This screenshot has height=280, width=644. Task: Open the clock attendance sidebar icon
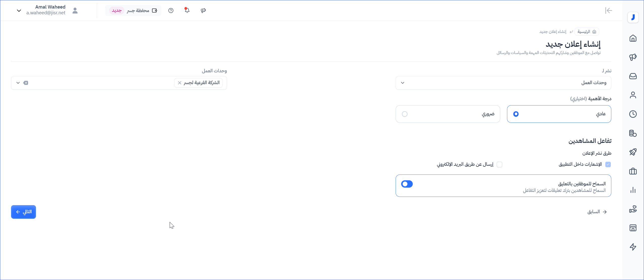633,114
